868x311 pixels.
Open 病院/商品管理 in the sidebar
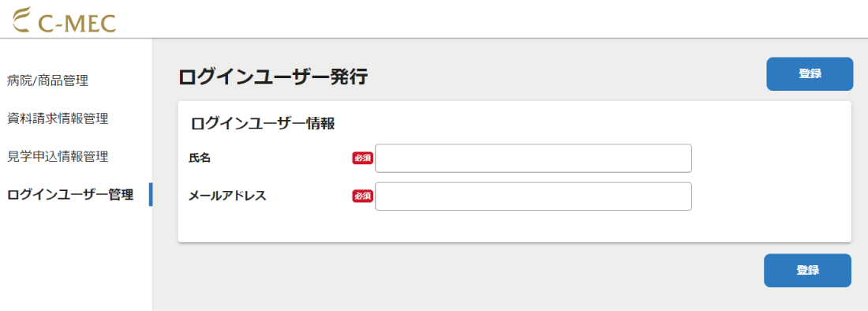click(x=47, y=81)
